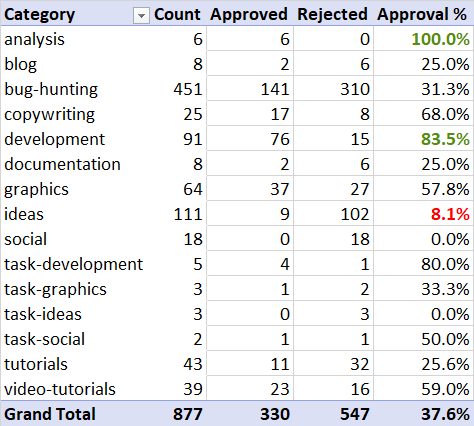Viewport: 474px width, 426px height.
Task: Click the social category label
Action: click(x=25, y=239)
